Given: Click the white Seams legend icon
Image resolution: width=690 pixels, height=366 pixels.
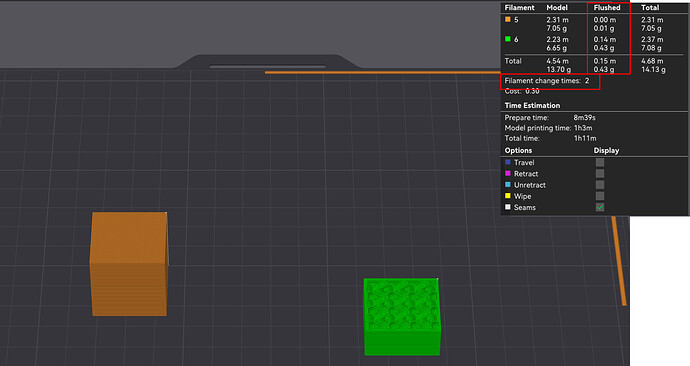Looking at the screenshot, I should (x=507, y=207).
